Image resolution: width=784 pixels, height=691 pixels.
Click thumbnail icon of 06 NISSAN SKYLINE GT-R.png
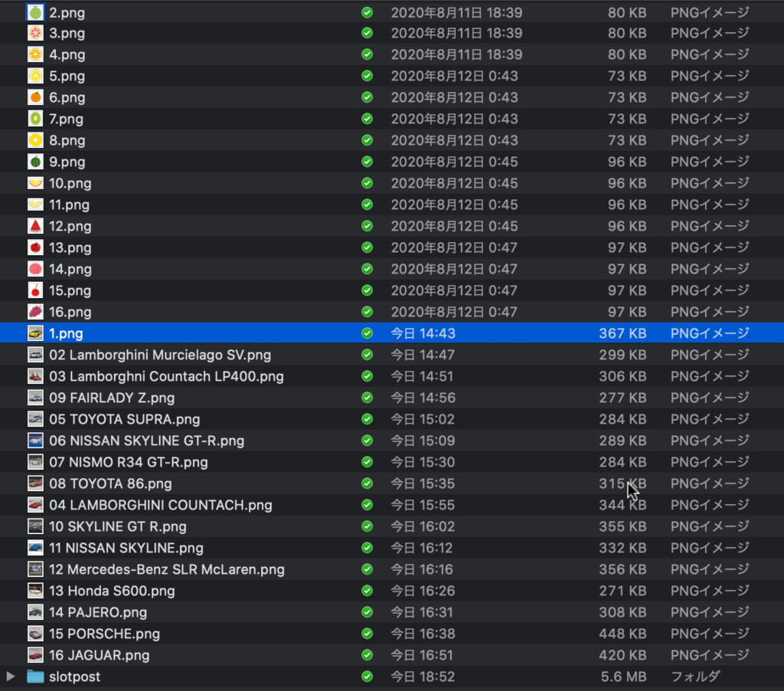click(x=35, y=440)
